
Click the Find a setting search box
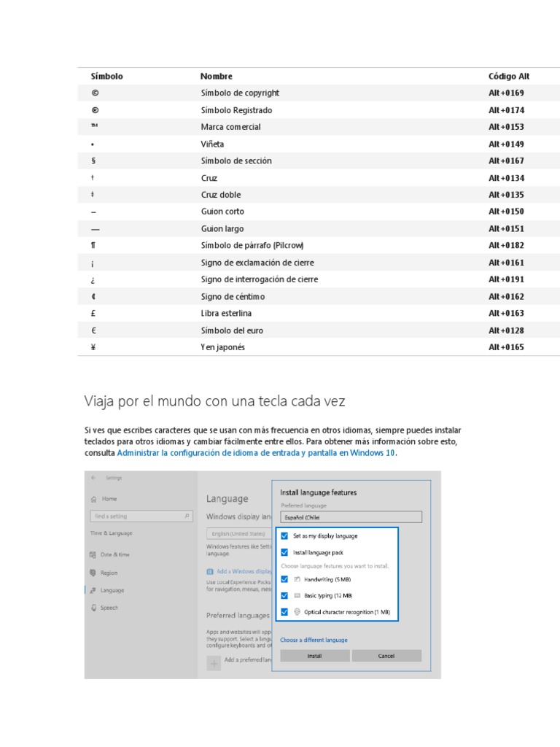tap(135, 516)
